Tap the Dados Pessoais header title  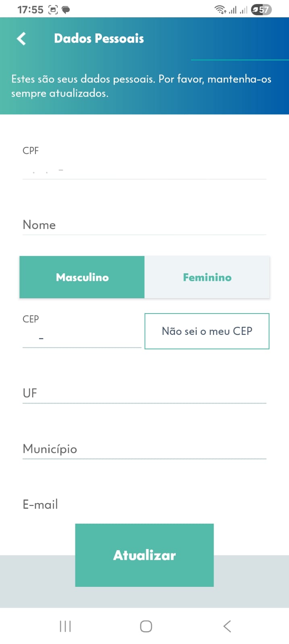[99, 39]
